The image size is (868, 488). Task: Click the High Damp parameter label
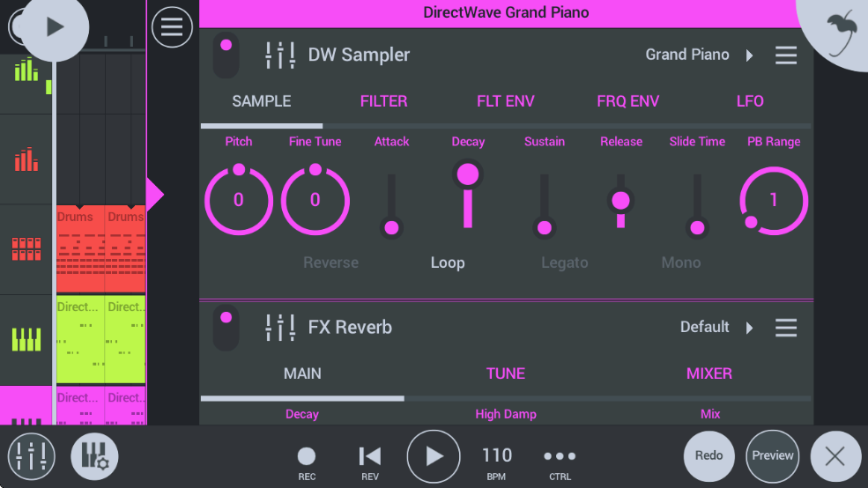pyautogui.click(x=506, y=414)
